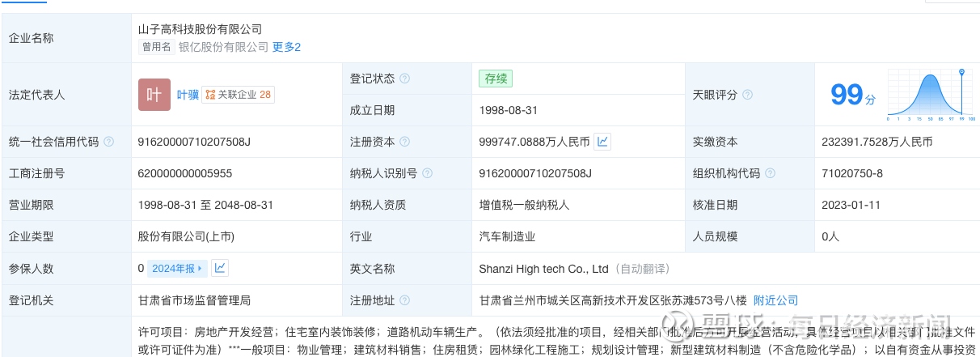Select the registered address in 兰州市城关区
The width and height of the screenshot is (980, 357).
611,300
